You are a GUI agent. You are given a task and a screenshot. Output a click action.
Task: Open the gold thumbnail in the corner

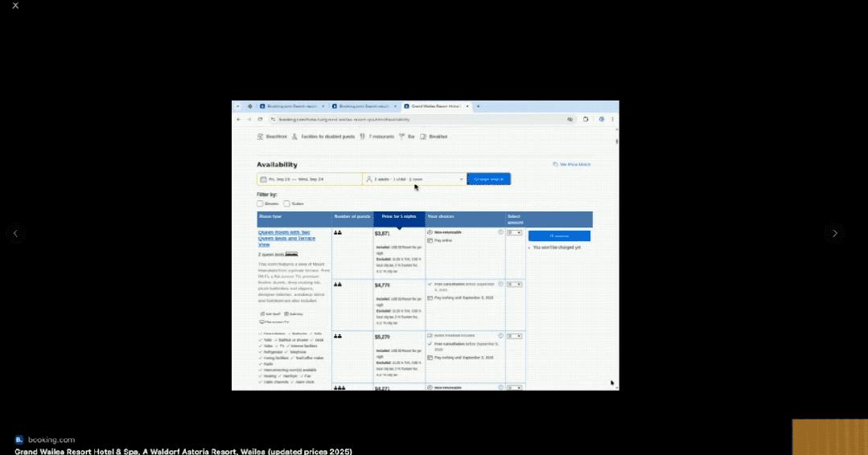tap(830, 437)
